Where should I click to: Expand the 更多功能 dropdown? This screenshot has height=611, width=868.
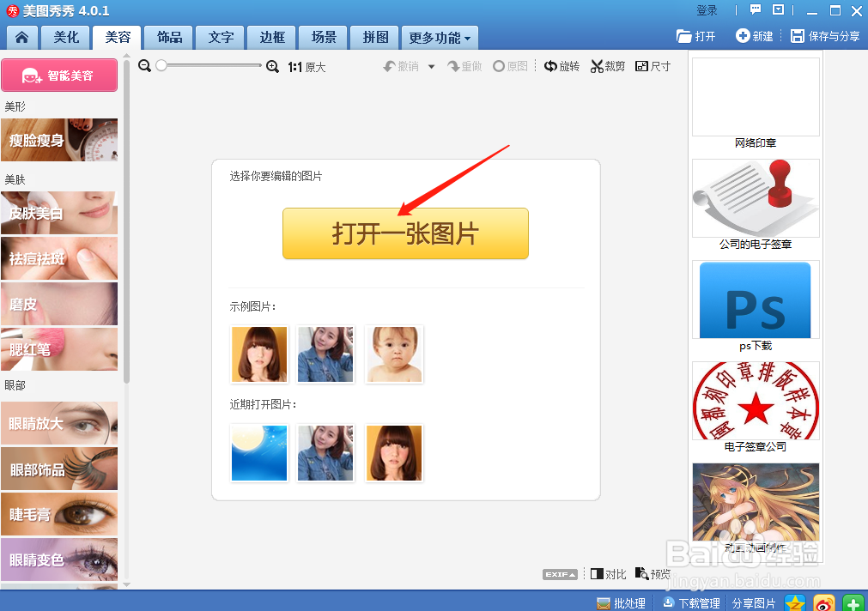pos(440,38)
